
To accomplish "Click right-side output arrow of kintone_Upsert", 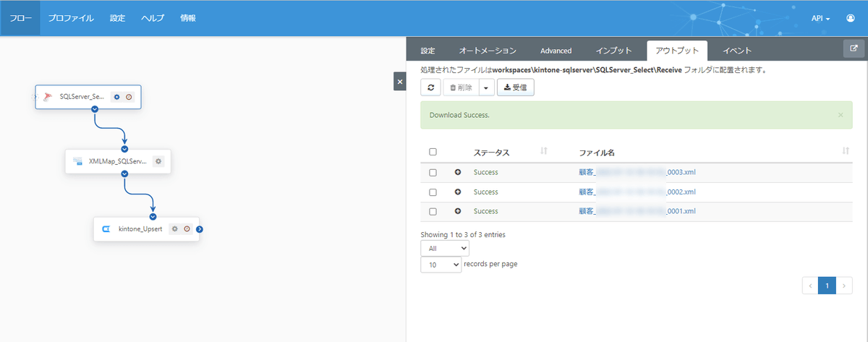I will (200, 229).
